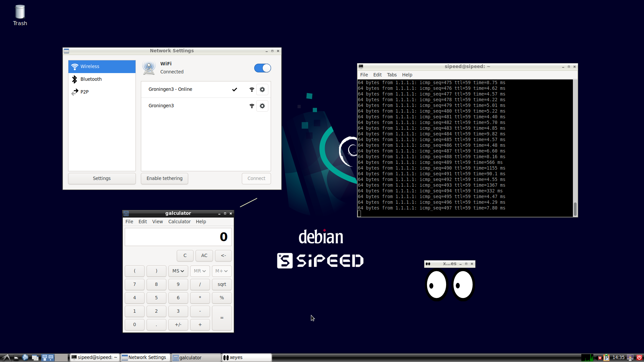Open the galculator Calculator menu
644x362 pixels.
179,222
